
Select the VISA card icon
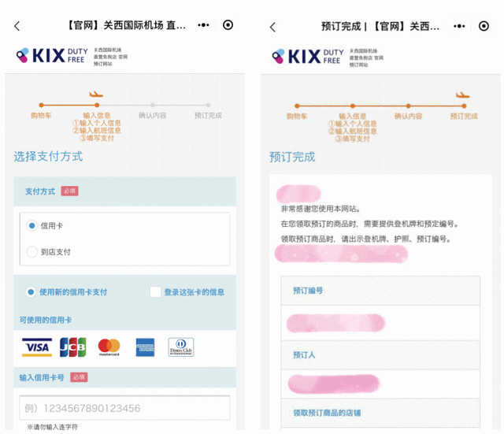(x=36, y=347)
